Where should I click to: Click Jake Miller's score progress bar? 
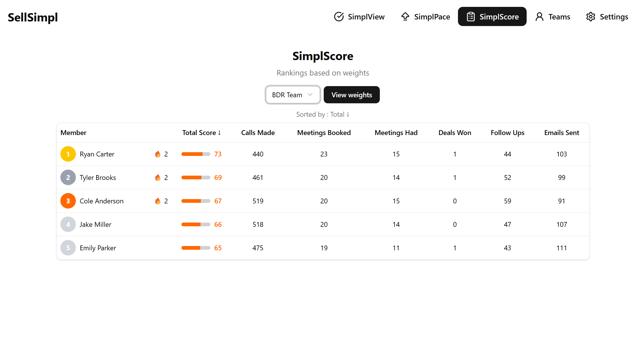click(196, 224)
